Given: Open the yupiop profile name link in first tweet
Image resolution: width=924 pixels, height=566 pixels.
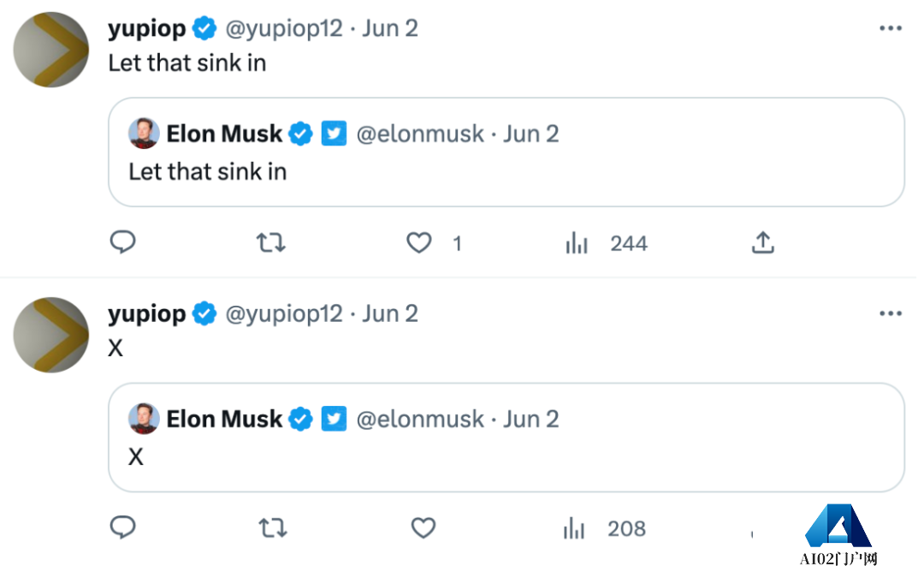Looking at the screenshot, I should coord(146,28).
